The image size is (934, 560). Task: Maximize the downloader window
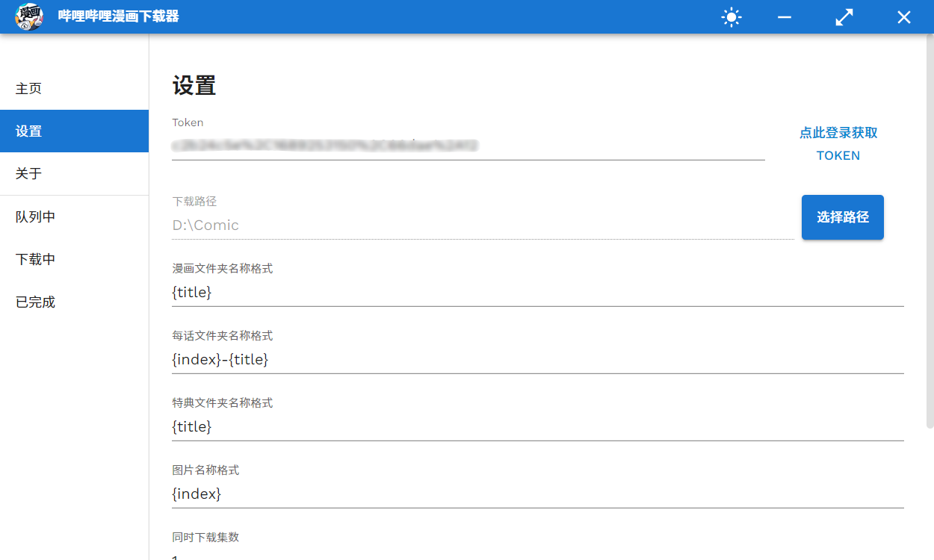[844, 17]
